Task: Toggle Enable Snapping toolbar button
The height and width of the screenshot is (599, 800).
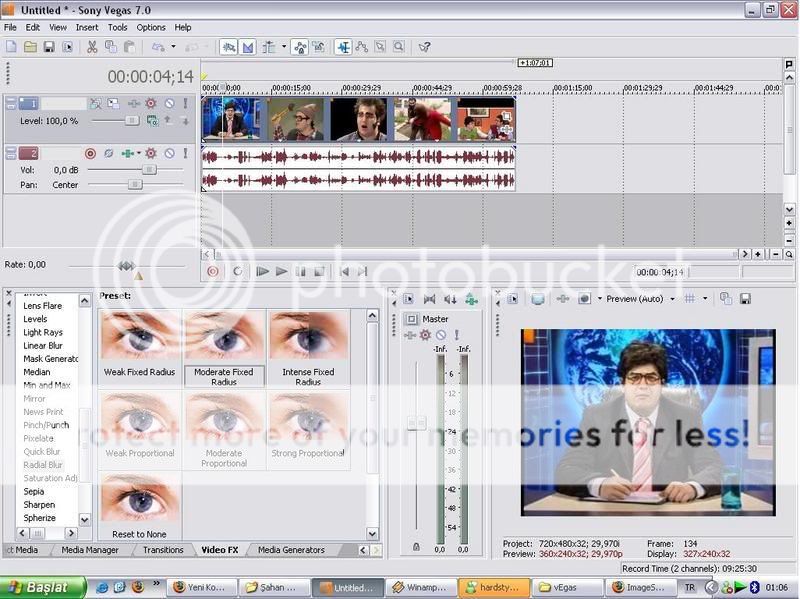Action: pos(229,47)
